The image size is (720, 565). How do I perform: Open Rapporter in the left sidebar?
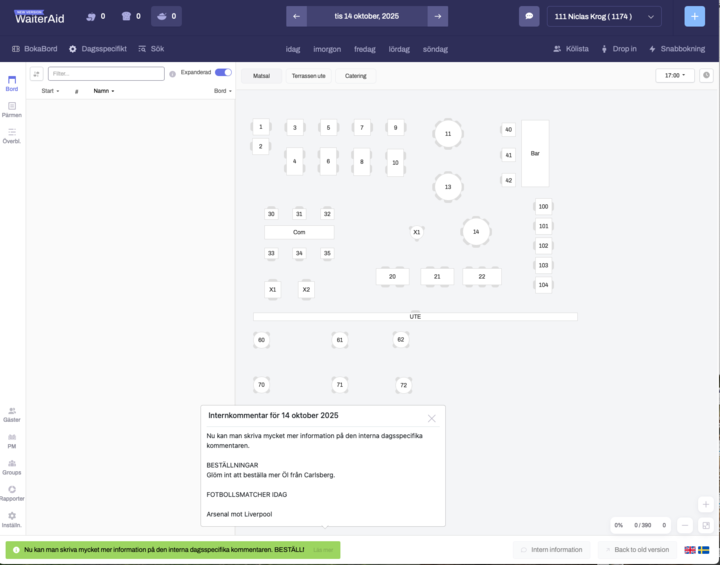(12, 492)
